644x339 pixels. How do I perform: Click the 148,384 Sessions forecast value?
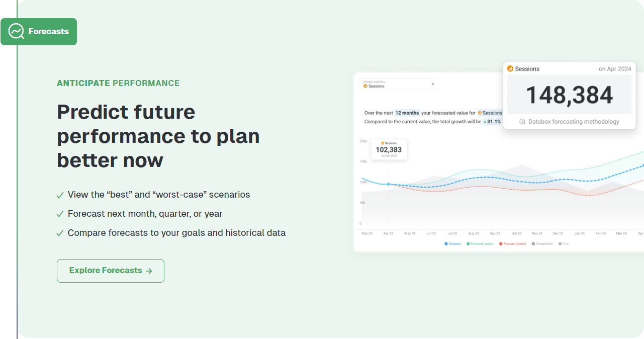point(570,96)
